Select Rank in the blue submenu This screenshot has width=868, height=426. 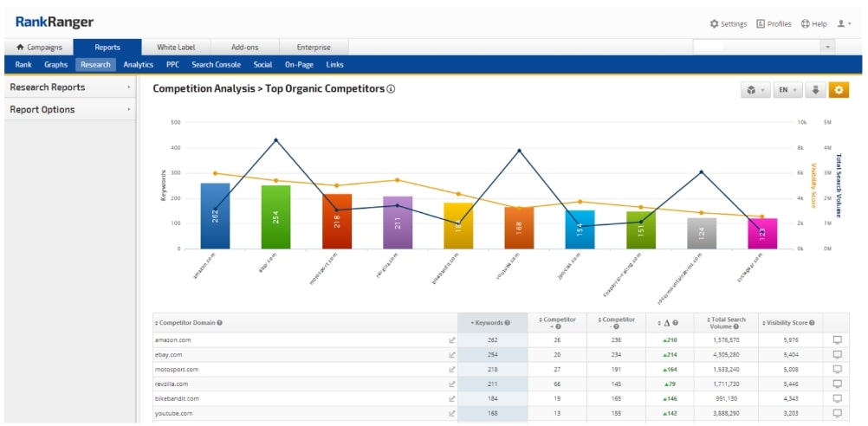(x=23, y=65)
